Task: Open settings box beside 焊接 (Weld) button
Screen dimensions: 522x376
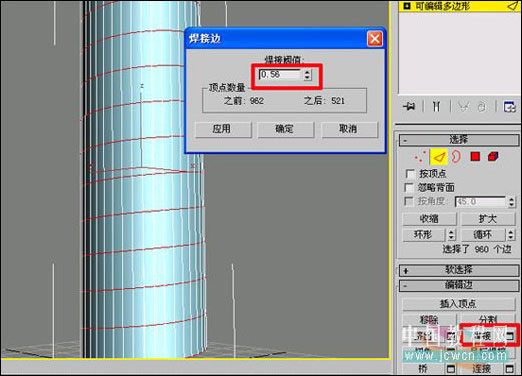Action: pos(510,336)
